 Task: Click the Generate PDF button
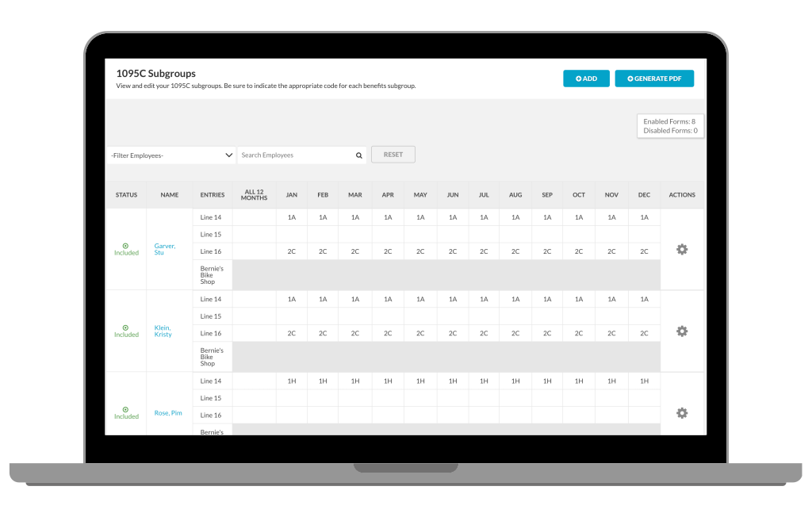[x=654, y=79]
